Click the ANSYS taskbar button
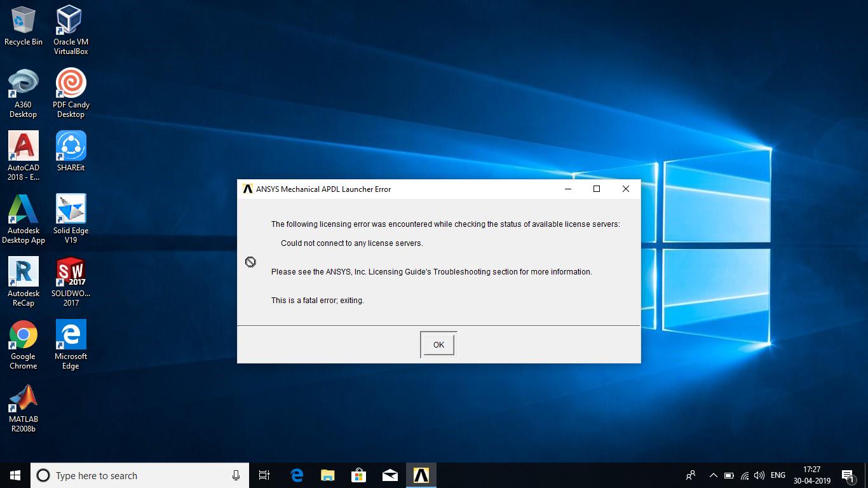The height and width of the screenshot is (488, 868). 421,475
